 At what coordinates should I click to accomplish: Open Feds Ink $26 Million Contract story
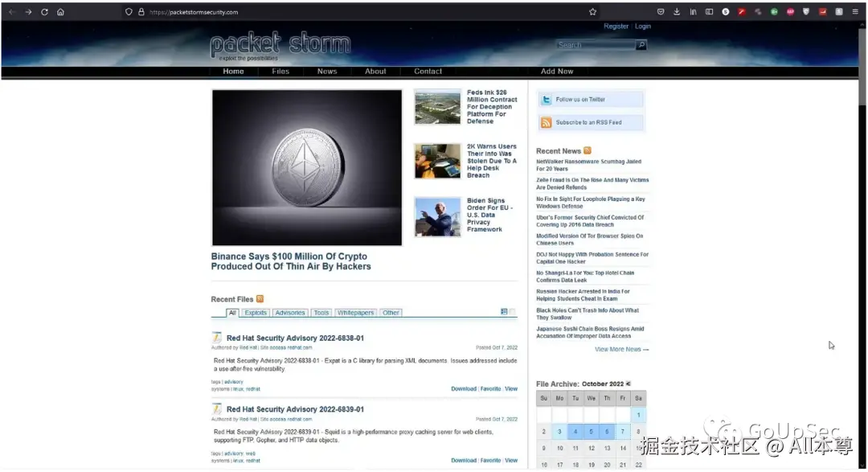[x=492, y=107]
